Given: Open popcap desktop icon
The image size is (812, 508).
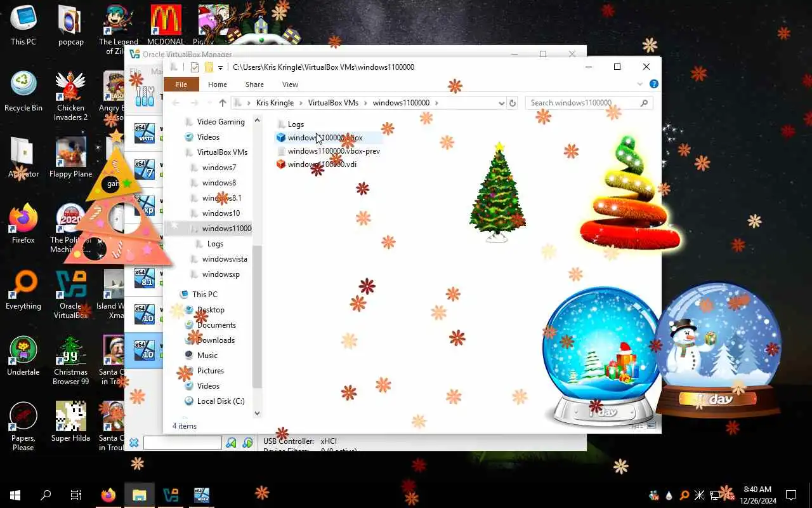Looking at the screenshot, I should pyautogui.click(x=70, y=25).
